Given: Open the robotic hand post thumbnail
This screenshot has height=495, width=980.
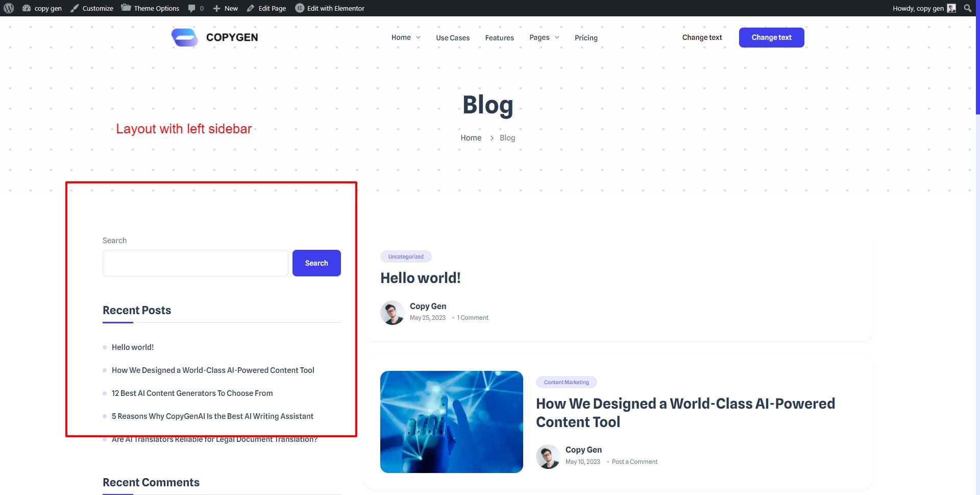Looking at the screenshot, I should point(452,422).
